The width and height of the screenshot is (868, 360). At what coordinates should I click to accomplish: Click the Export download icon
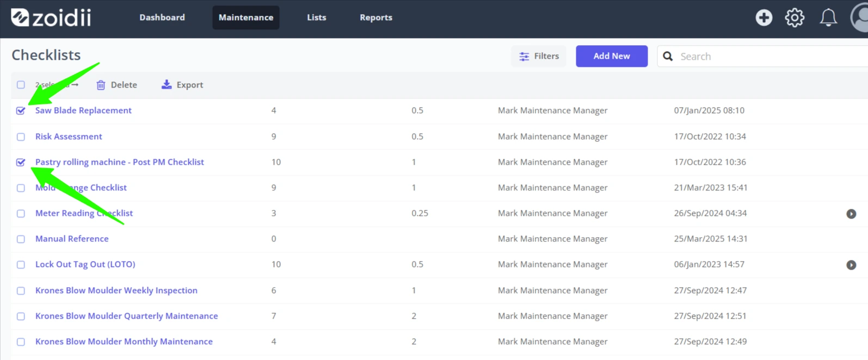(x=167, y=84)
